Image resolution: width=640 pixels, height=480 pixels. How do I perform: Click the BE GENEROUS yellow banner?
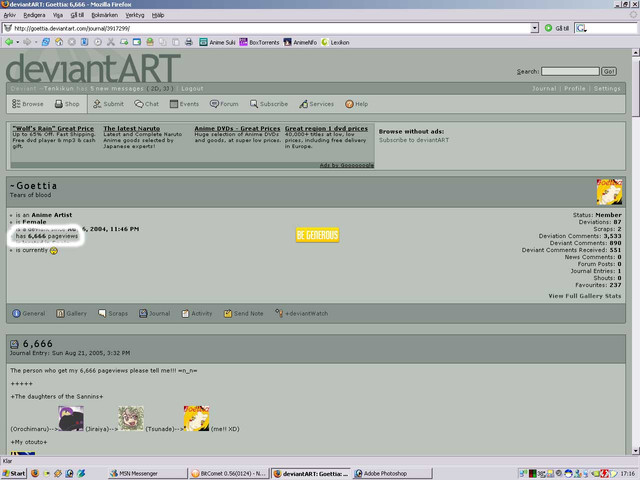[x=318, y=235]
